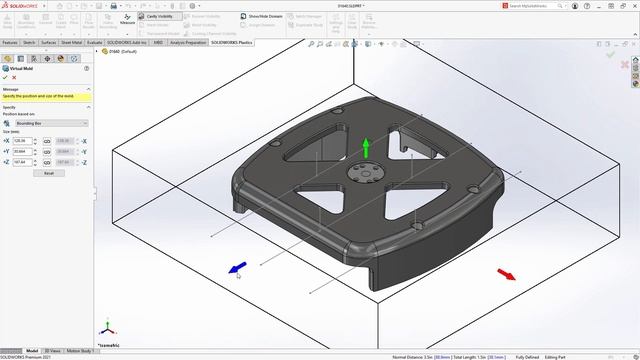The width and height of the screenshot is (640, 360).
Task: Open document title dropdown arrow
Action: coord(364,6)
